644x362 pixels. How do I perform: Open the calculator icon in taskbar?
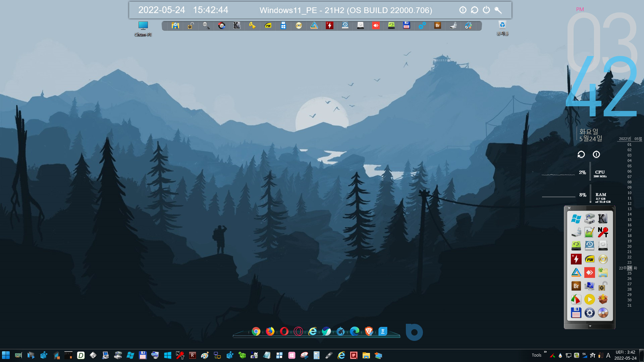[316, 355]
